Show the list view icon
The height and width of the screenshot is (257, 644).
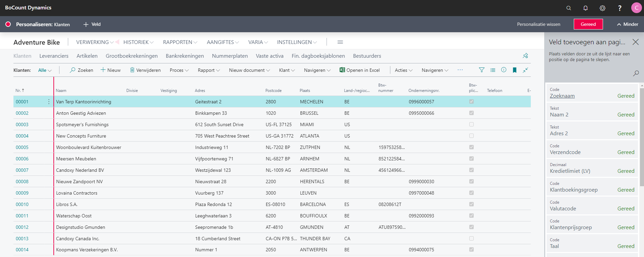(493, 70)
